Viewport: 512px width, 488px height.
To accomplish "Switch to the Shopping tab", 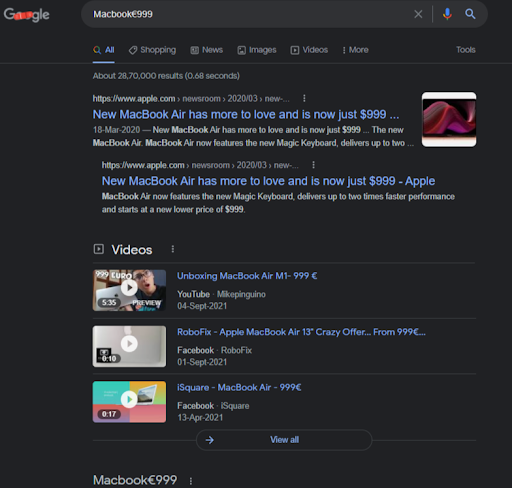I will [x=152, y=50].
